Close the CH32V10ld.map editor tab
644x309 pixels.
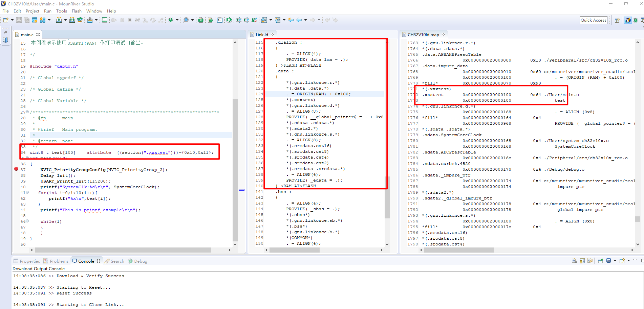444,34
